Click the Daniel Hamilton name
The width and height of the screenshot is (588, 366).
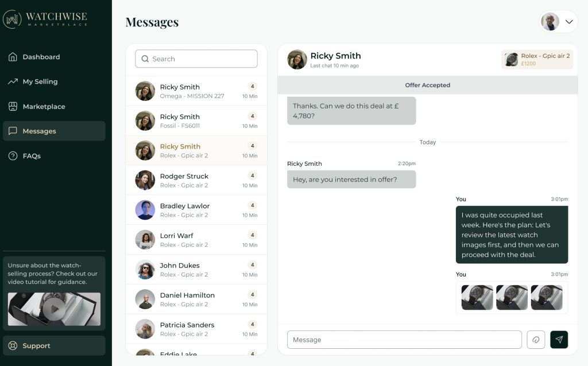187,295
